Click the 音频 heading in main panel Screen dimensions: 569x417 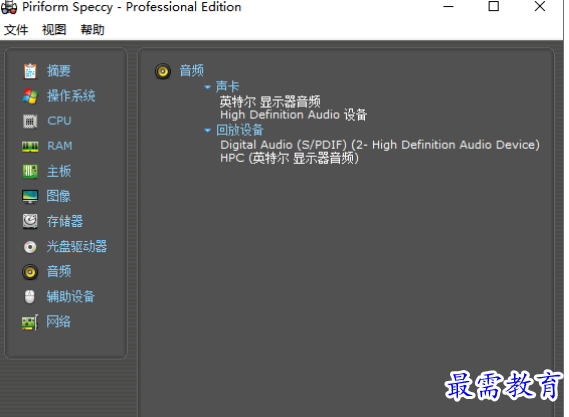(x=192, y=71)
